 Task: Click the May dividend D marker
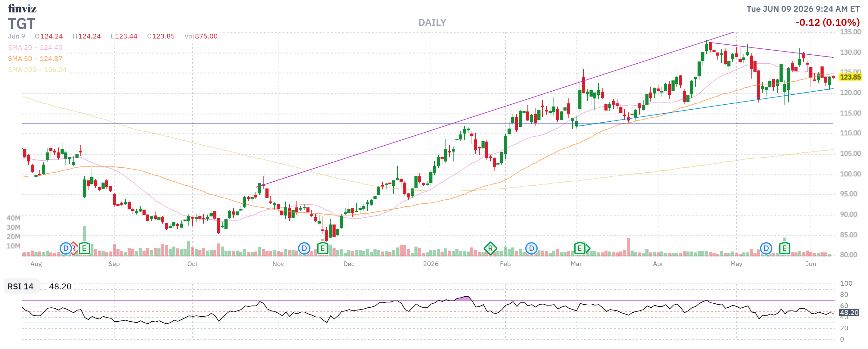click(766, 249)
